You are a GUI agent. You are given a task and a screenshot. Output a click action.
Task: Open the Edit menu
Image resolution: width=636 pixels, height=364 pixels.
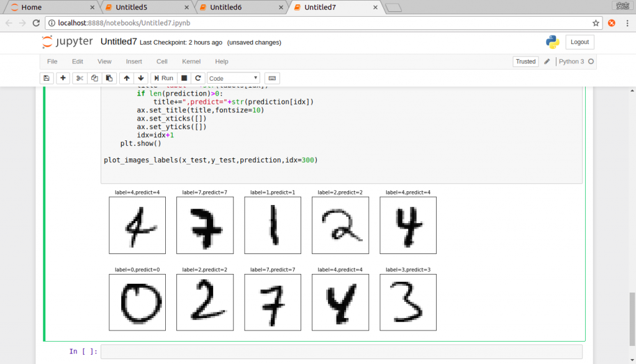click(78, 61)
